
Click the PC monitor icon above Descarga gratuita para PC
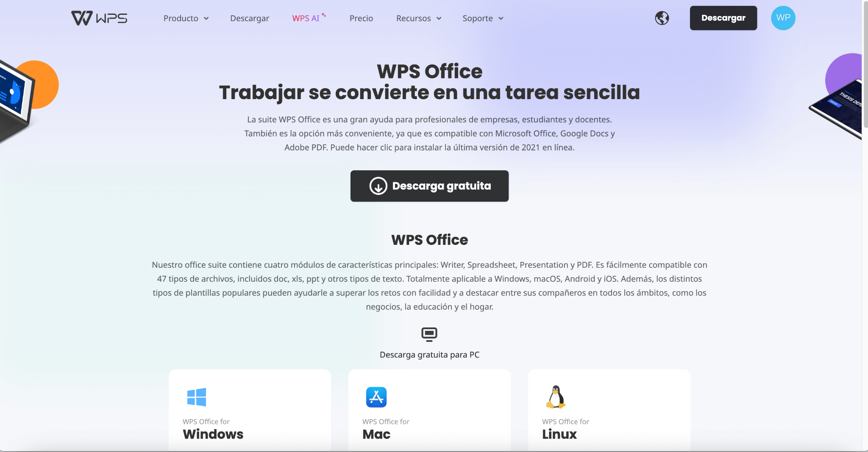(x=429, y=334)
